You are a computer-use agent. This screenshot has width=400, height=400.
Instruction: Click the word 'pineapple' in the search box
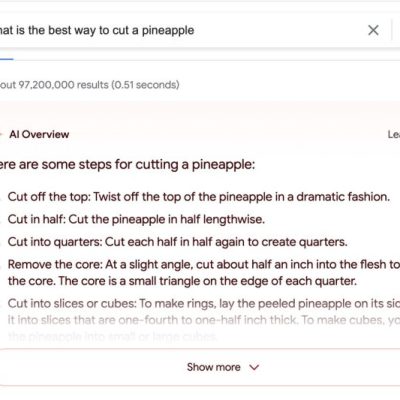[x=168, y=31]
